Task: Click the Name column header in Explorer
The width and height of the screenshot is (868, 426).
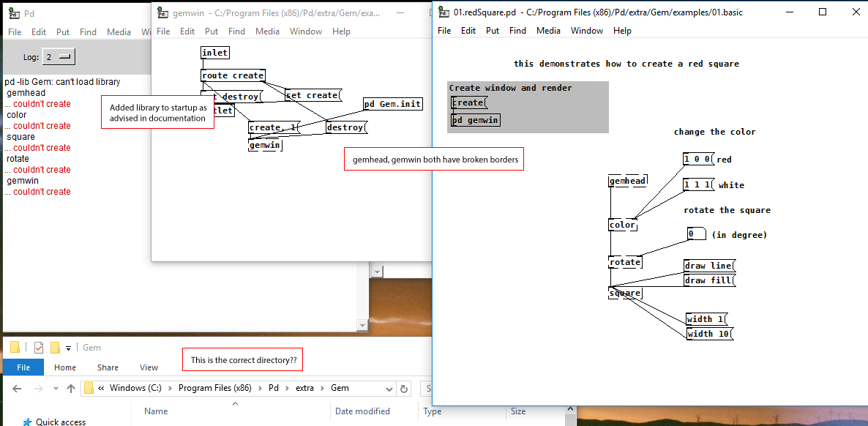Action: click(156, 411)
